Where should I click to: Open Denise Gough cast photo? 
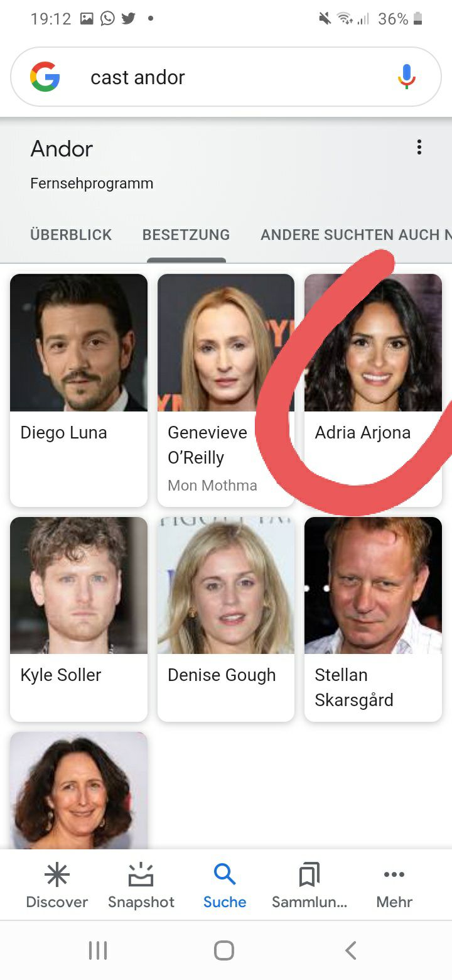click(x=226, y=585)
